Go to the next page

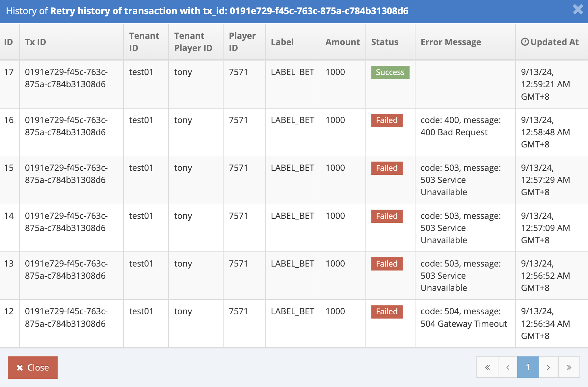(548, 367)
